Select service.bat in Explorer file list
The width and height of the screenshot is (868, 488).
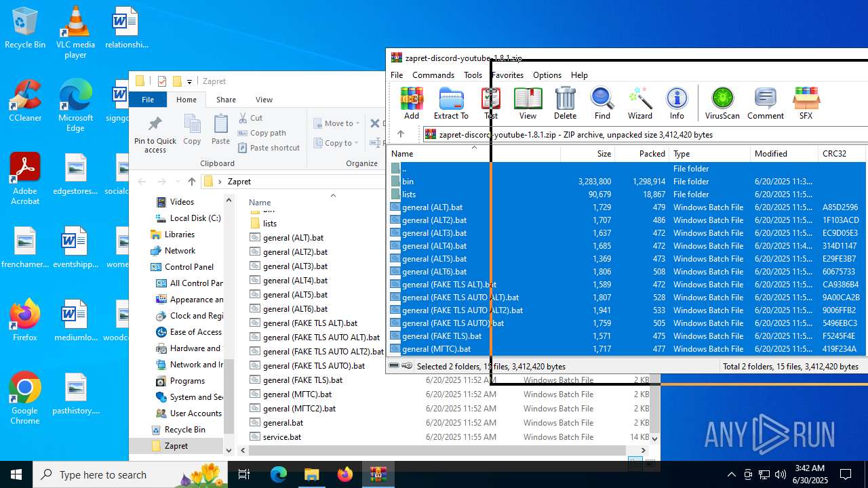pyautogui.click(x=282, y=437)
